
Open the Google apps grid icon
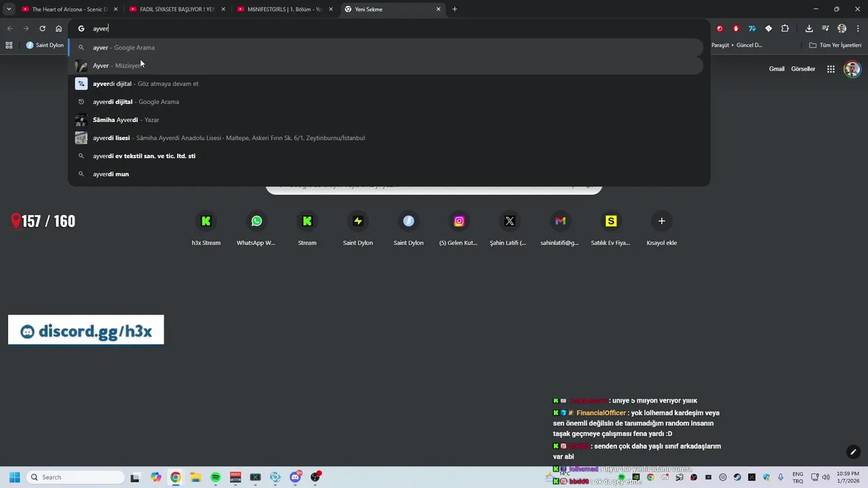tap(831, 68)
